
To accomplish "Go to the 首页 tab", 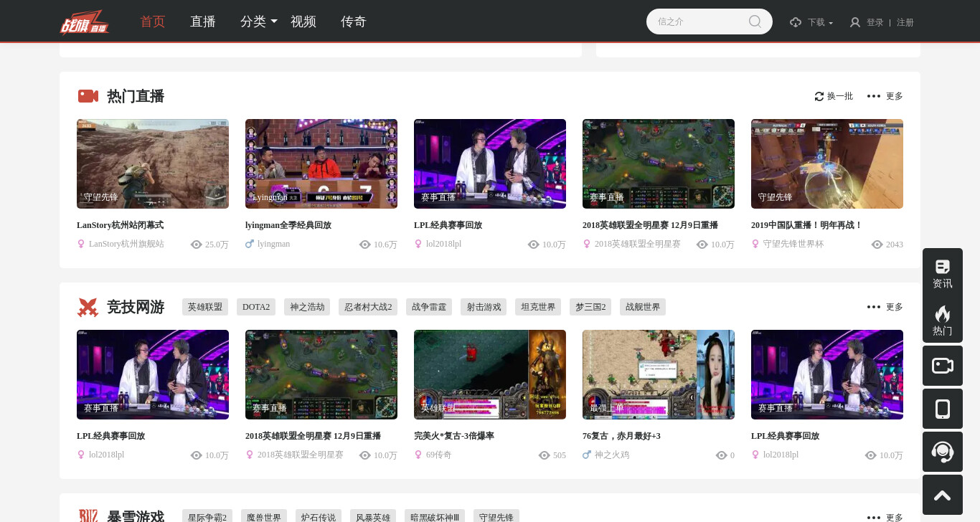I will [153, 22].
